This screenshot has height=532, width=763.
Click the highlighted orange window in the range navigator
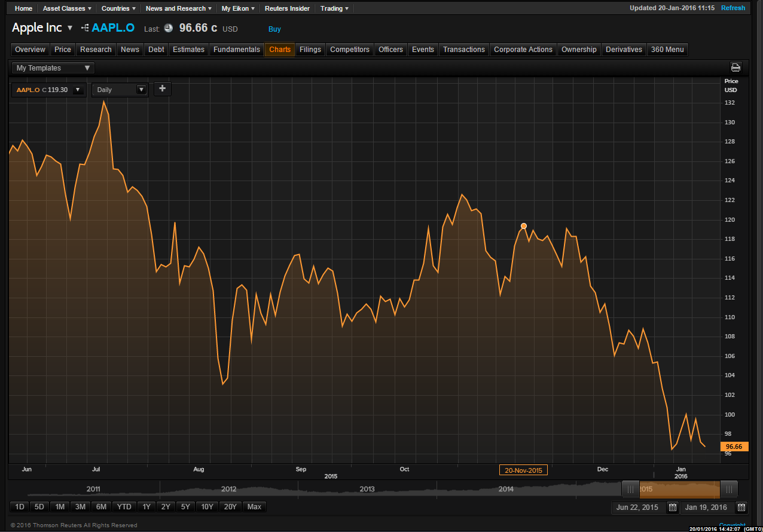680,489
